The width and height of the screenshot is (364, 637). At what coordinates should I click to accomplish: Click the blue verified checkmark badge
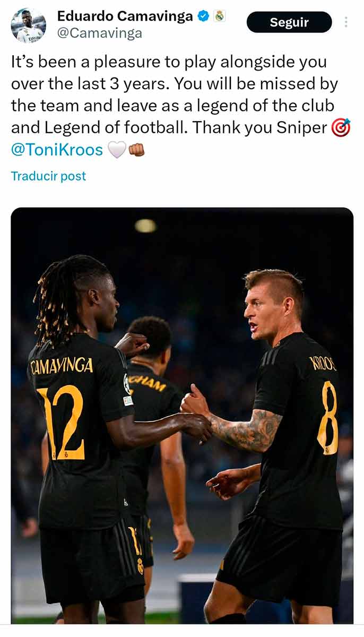203,16
